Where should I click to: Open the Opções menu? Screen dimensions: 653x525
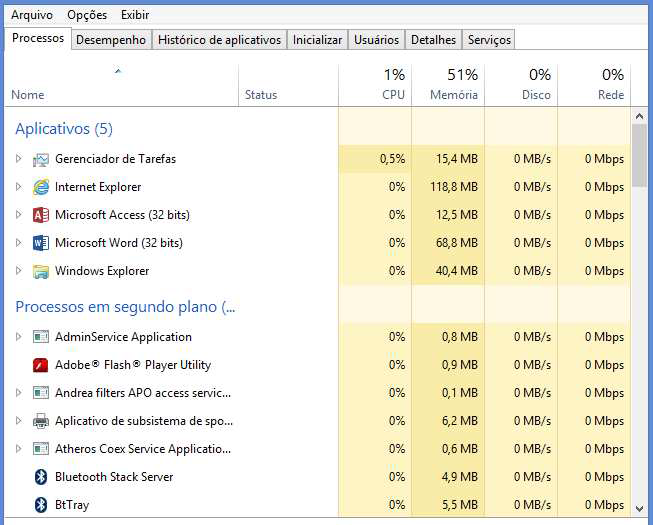[87, 15]
